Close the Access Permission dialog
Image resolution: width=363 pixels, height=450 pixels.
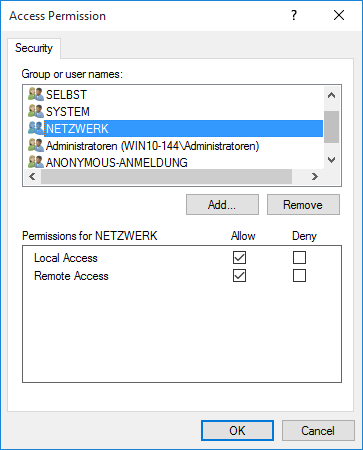point(339,15)
